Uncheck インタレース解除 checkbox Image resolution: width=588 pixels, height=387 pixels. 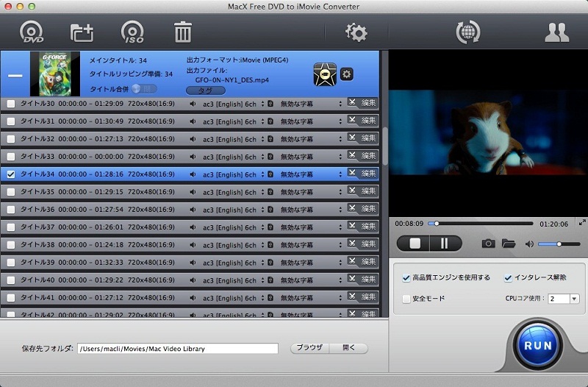coord(508,278)
